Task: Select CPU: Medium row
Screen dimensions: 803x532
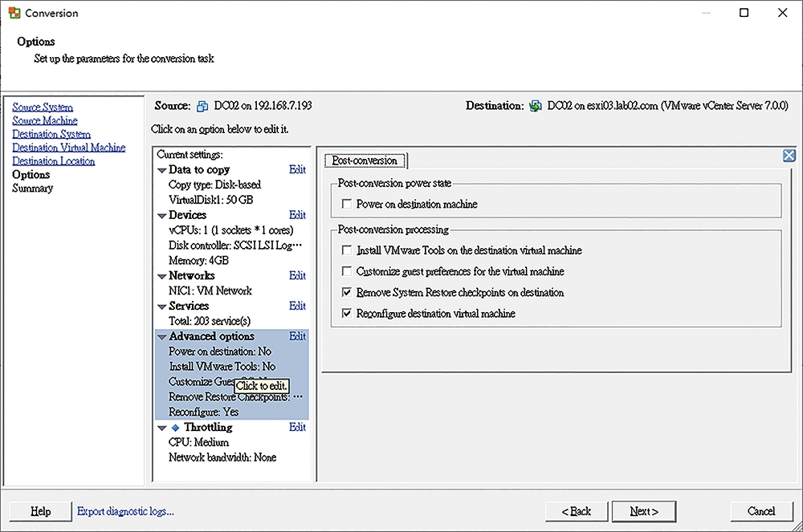Action: (x=198, y=442)
